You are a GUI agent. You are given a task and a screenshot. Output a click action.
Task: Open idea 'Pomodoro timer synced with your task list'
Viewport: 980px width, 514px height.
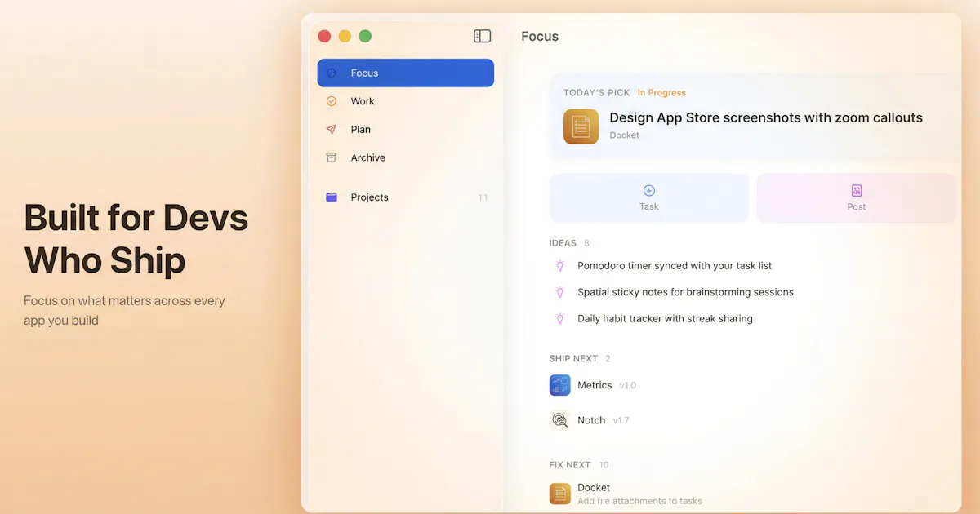(x=675, y=266)
